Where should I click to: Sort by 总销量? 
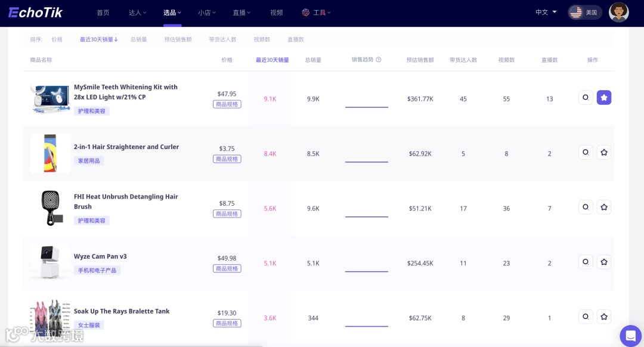click(139, 39)
